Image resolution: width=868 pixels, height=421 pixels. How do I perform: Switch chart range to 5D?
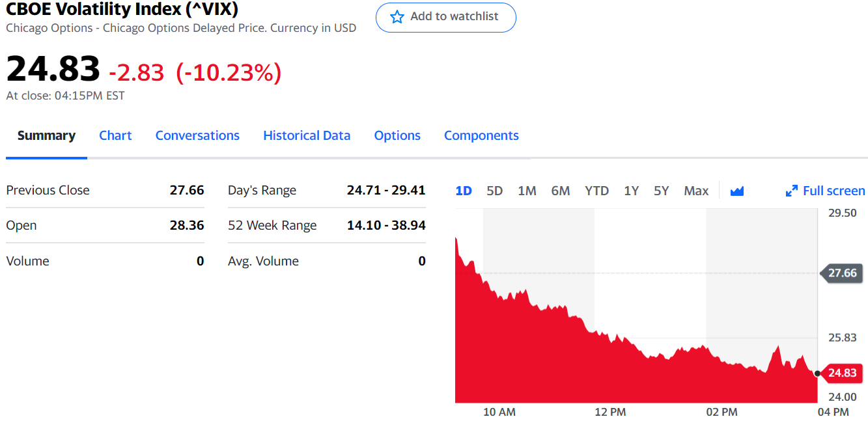(495, 191)
